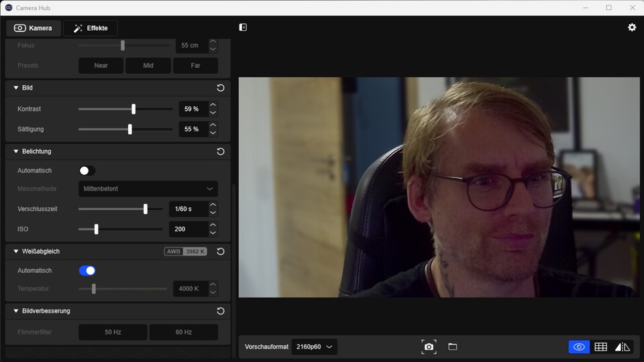Click the Temperatur slider handle
The height and width of the screenshot is (362, 644).
[x=94, y=289]
